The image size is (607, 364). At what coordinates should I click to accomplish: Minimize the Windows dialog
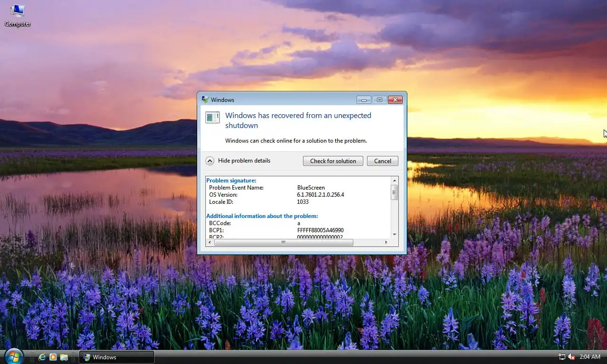364,100
